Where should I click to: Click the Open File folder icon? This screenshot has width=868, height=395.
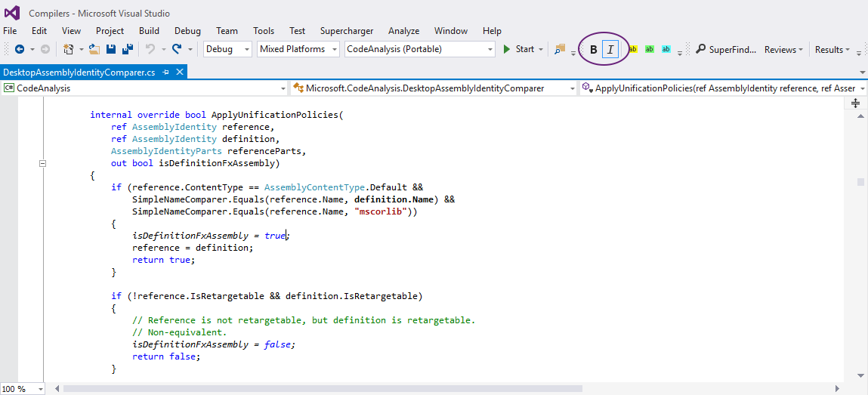click(94, 49)
